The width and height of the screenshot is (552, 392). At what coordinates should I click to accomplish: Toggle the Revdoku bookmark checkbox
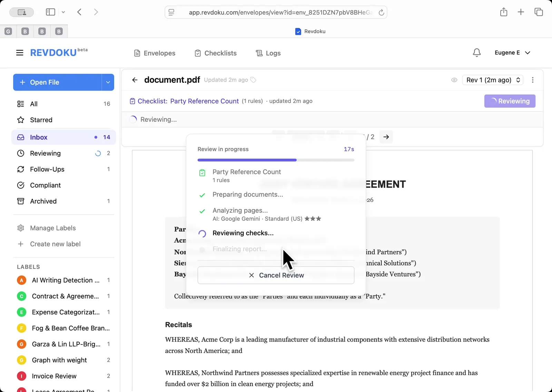(298, 31)
